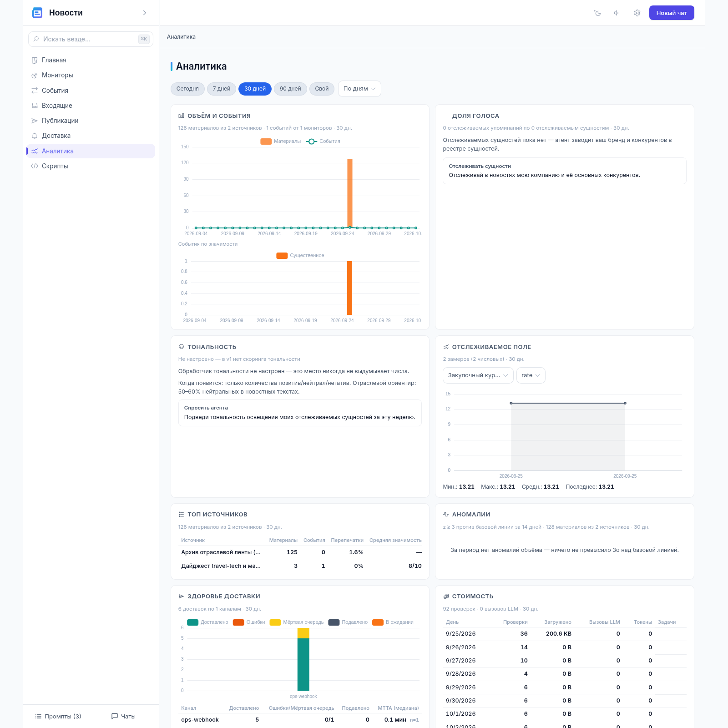
Task: Click the Аналитика chart icon in sidebar
Action: pos(35,151)
